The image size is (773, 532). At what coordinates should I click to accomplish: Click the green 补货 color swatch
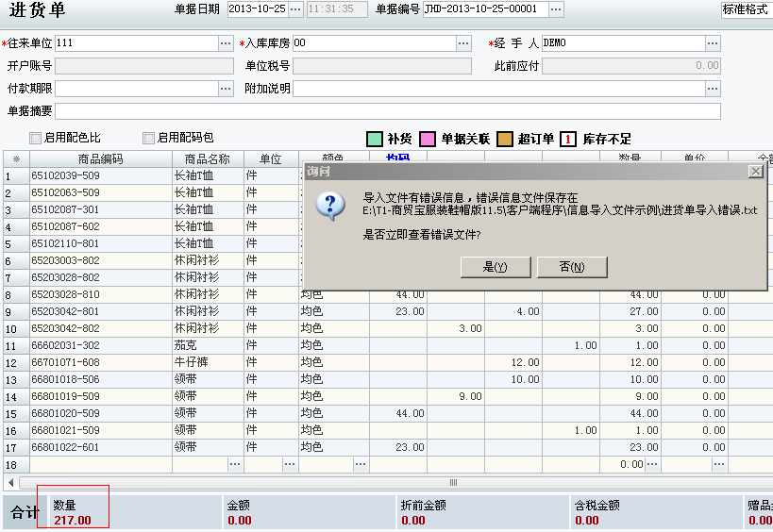tap(375, 139)
